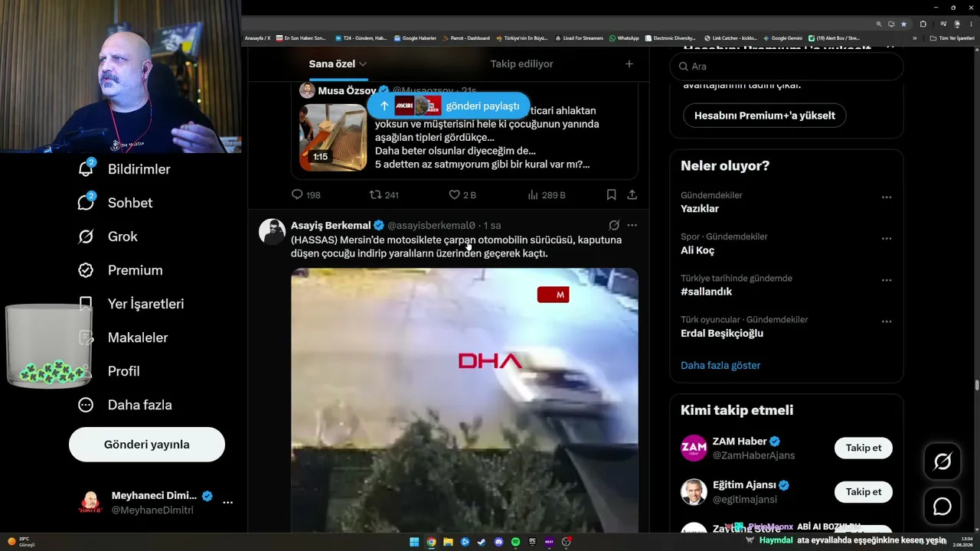Open the Google Gemini bookmark
980x551 pixels.
tap(782, 38)
